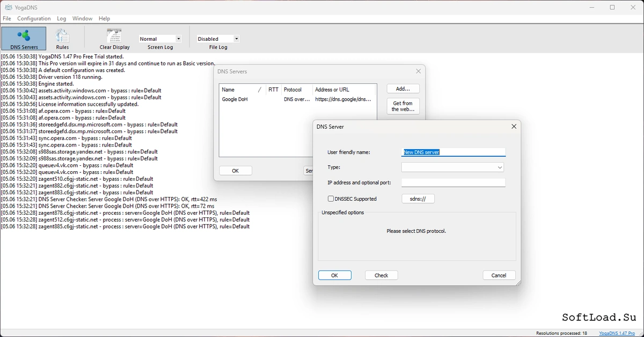
Task: Click the DNS over... protocol cell
Action: (x=297, y=99)
